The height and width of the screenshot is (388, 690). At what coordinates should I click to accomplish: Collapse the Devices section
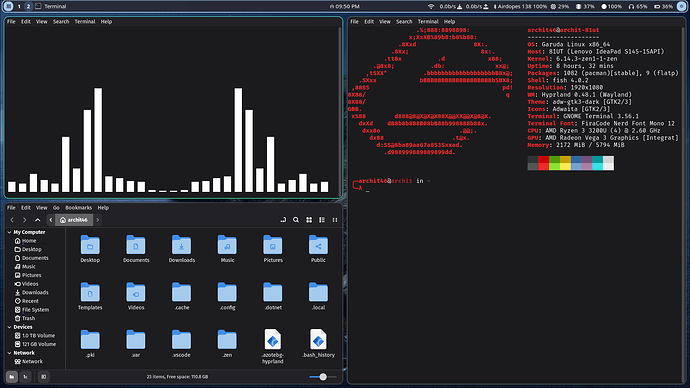(x=9, y=327)
